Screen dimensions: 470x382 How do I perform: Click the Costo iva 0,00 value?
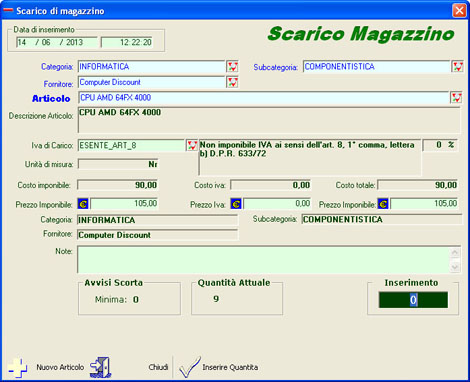tap(271, 185)
